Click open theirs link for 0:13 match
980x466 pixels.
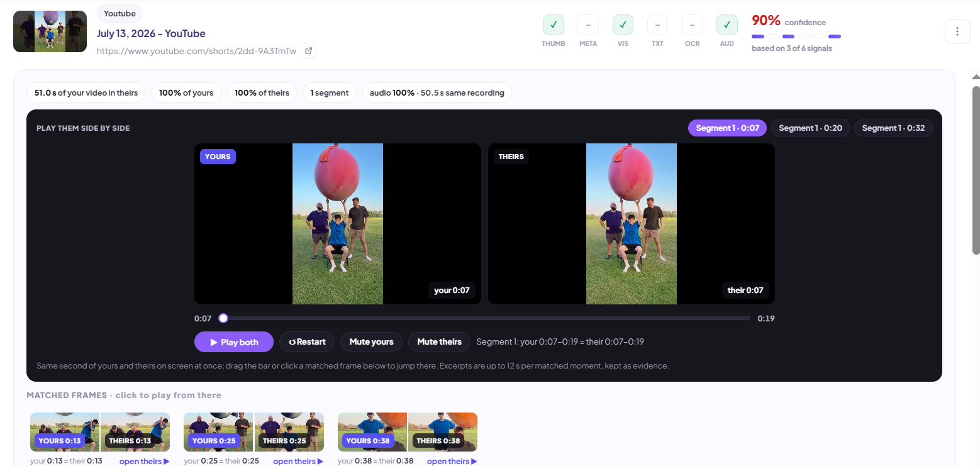tap(145, 462)
